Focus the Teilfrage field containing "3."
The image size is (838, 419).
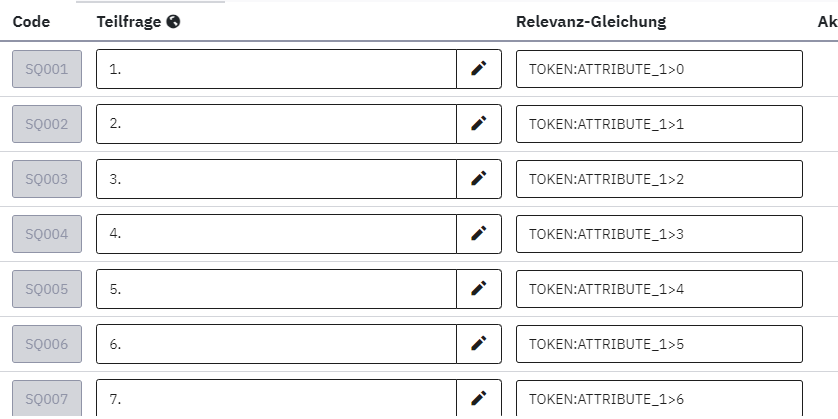(x=277, y=179)
